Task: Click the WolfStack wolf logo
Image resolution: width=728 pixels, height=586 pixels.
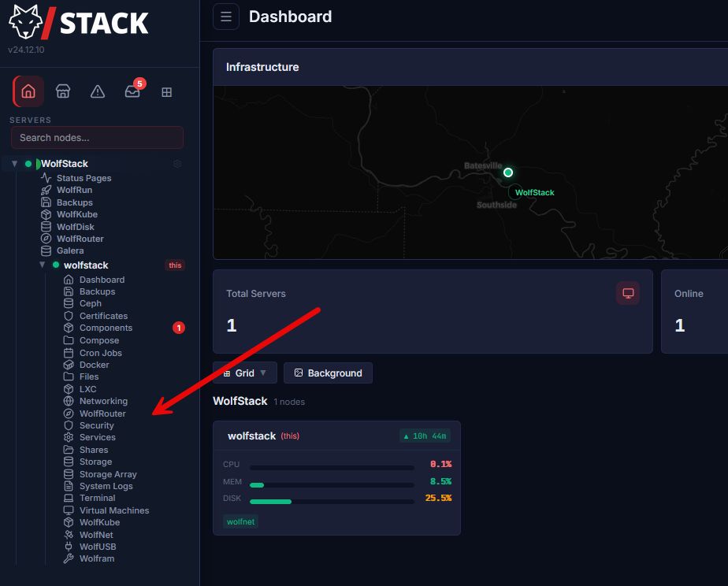Action: 26,21
